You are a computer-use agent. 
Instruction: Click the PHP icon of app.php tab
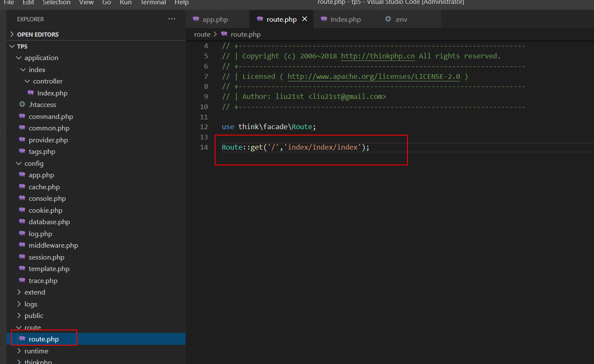pos(196,19)
